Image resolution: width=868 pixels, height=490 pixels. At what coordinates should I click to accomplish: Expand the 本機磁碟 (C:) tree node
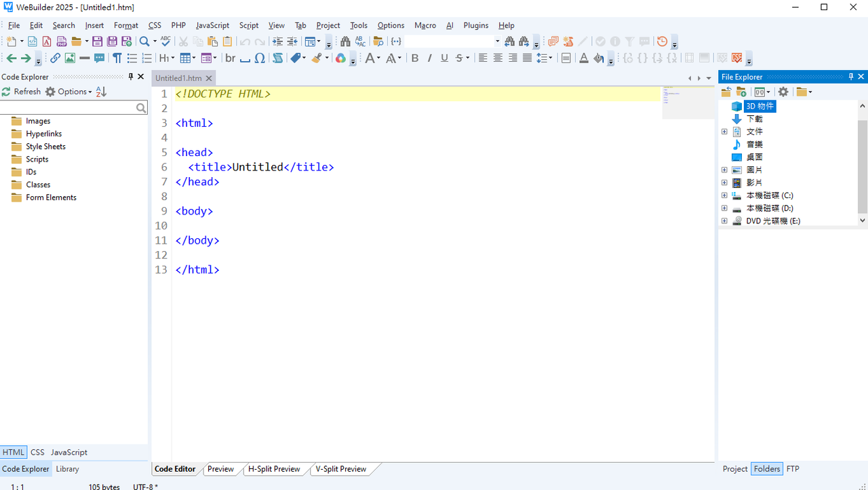tap(724, 195)
